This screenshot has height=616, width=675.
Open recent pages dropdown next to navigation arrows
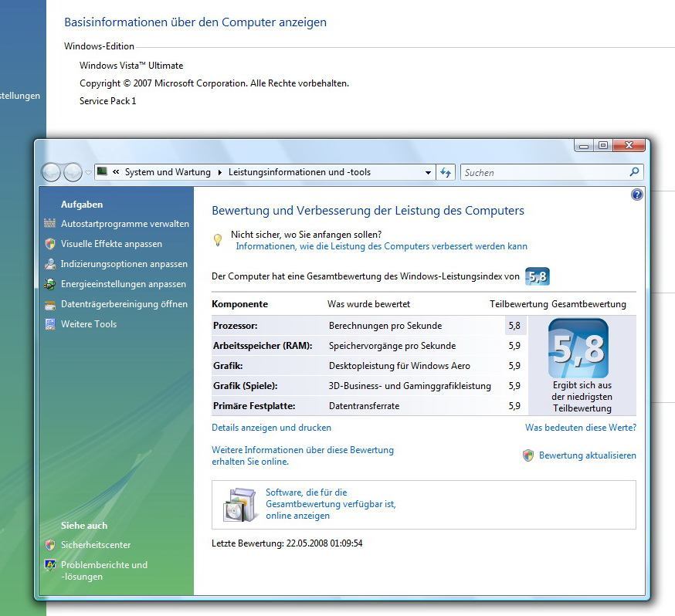88,172
